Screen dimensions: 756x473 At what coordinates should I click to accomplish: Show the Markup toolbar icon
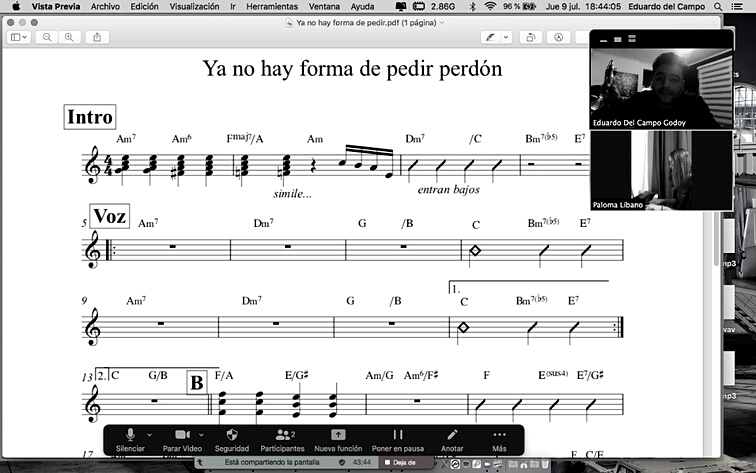[x=558, y=37]
